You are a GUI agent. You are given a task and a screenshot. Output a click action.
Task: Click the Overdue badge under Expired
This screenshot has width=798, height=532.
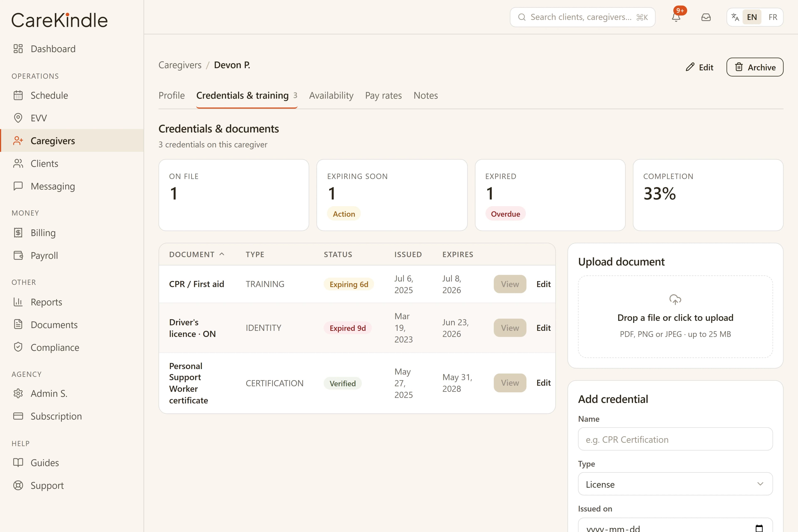pyautogui.click(x=505, y=214)
